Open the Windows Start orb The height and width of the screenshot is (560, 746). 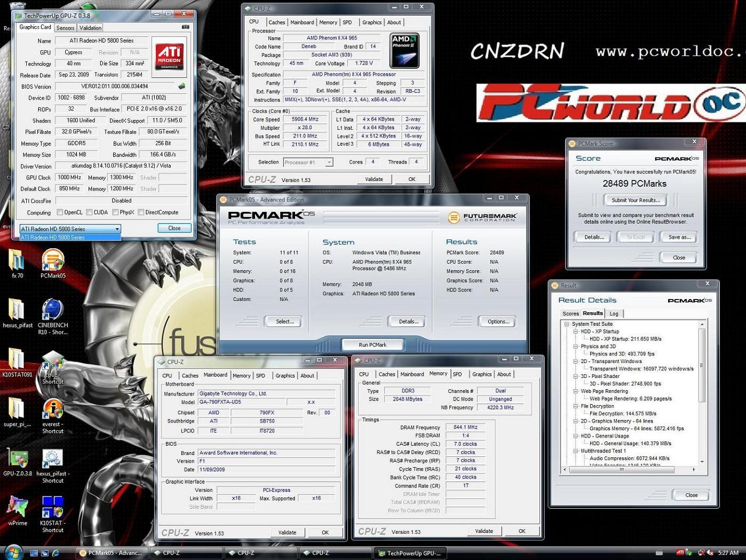(13, 552)
